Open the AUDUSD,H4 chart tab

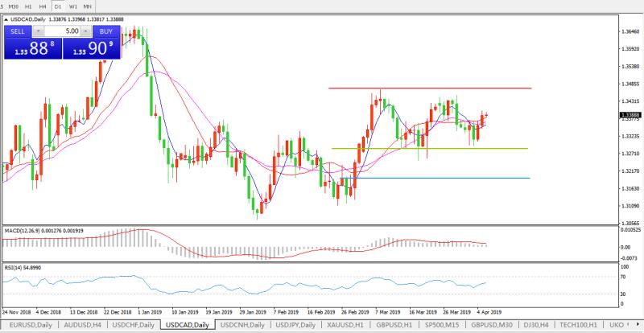coord(81,325)
